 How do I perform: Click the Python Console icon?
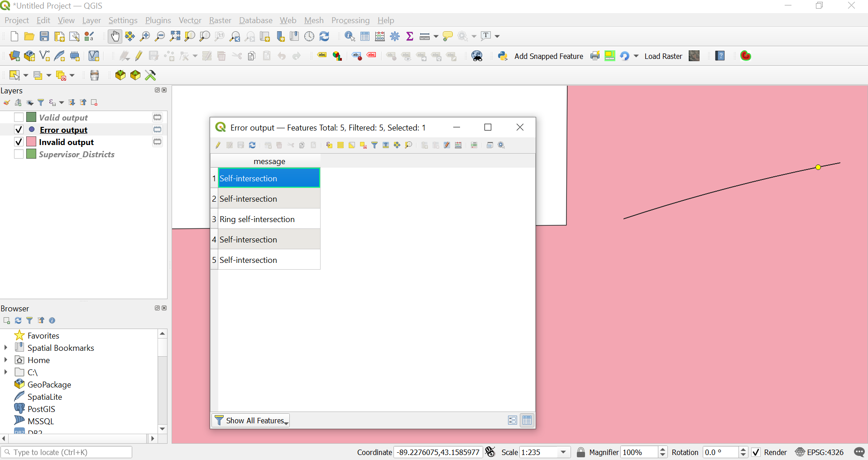(x=503, y=56)
